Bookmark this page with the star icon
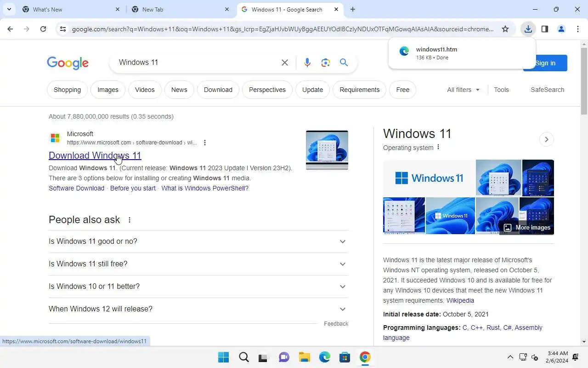This screenshot has width=588, height=368. pos(505,29)
